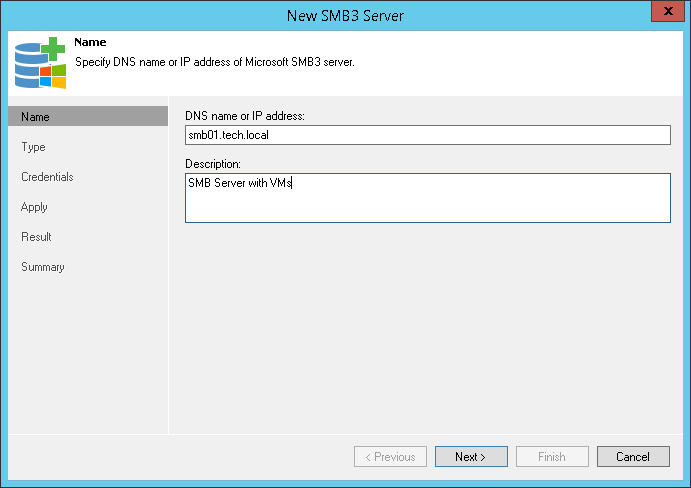Screen dimensions: 691x488
Task: Click the "Specify DNS name or IP address" instruction text
Action: (x=215, y=61)
